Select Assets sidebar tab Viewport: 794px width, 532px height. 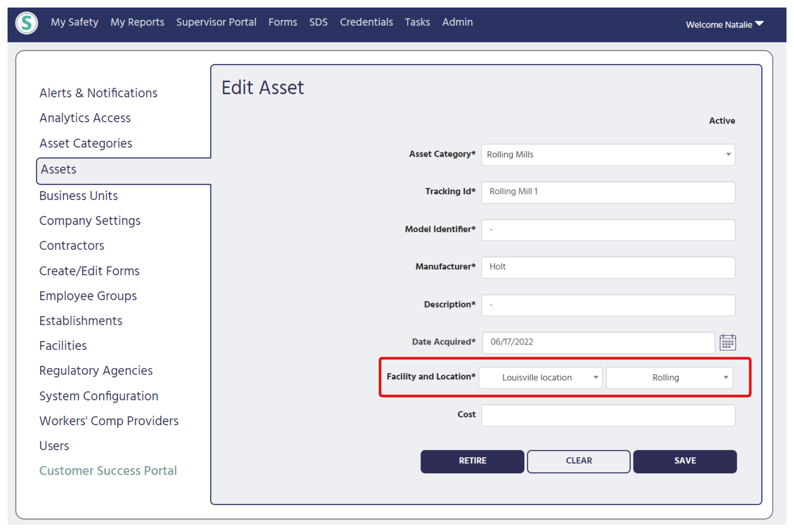123,171
